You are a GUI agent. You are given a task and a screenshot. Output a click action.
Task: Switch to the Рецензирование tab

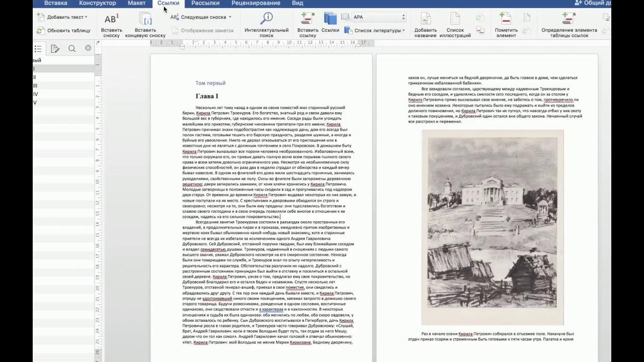[255, 3]
